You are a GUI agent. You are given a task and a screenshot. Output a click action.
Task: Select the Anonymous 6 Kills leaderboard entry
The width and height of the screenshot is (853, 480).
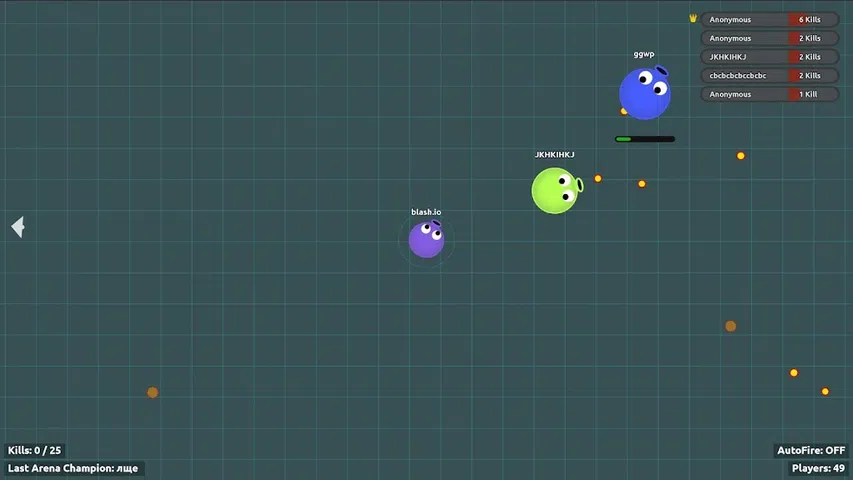pyautogui.click(x=768, y=19)
